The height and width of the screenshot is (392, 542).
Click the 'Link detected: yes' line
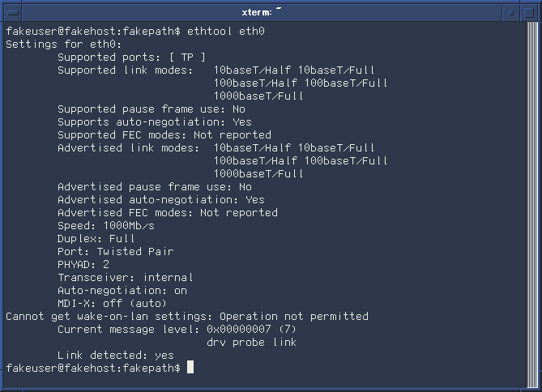116,355
